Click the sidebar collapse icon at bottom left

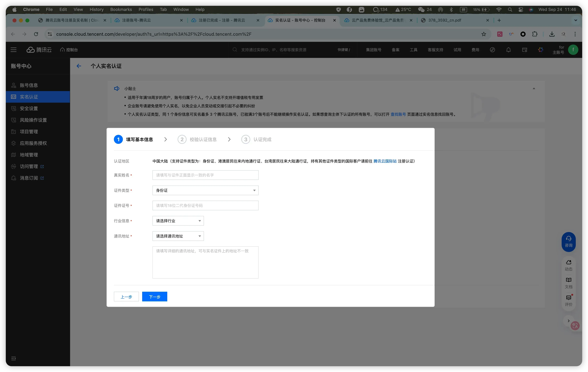(x=14, y=358)
